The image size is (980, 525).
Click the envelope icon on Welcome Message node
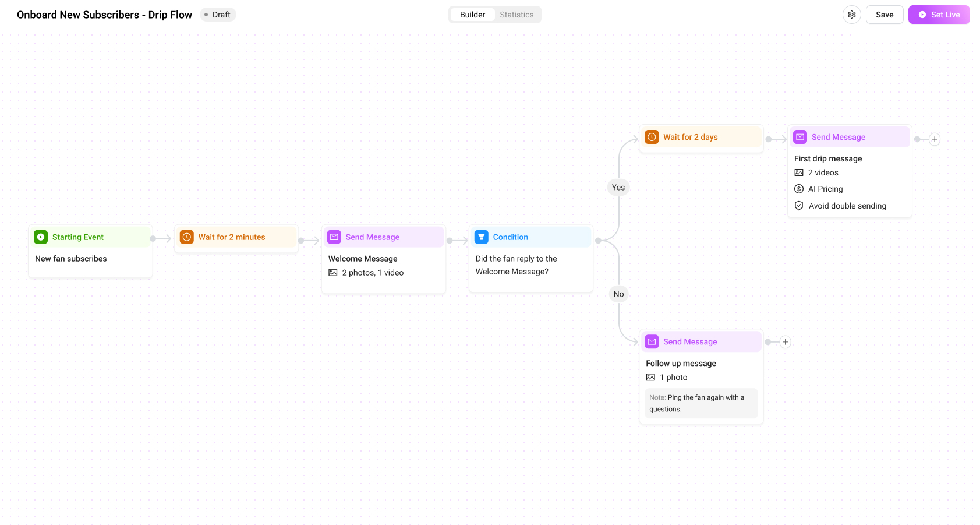click(334, 237)
